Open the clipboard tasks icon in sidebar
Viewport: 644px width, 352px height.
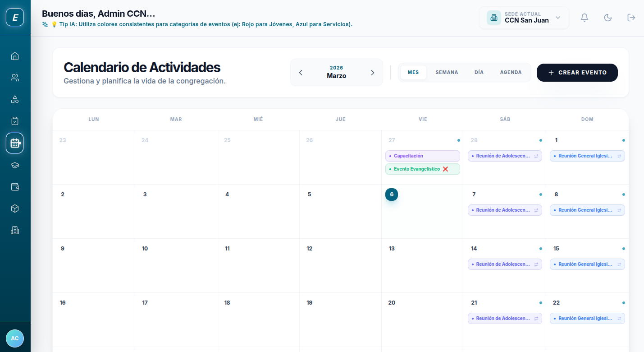click(15, 121)
